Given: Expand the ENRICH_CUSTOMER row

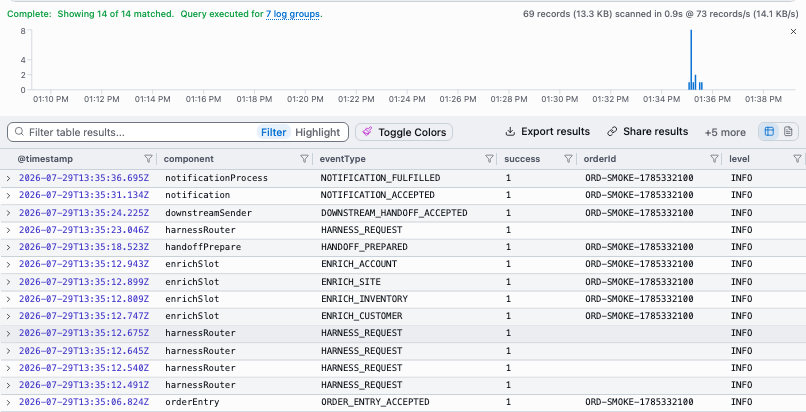Looking at the screenshot, I should point(8,316).
